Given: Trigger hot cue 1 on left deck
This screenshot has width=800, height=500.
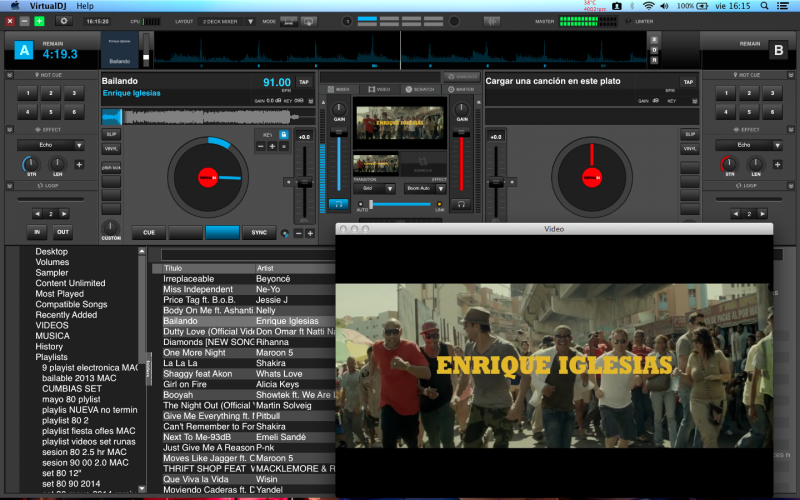Looking at the screenshot, I should (x=28, y=93).
